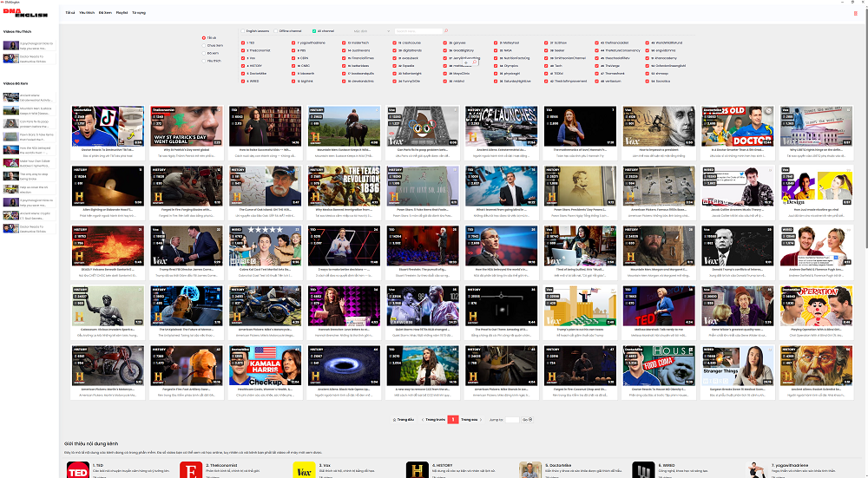868x478 pixels.
Task: Switch to the Playlist menu tab
Action: click(122, 14)
